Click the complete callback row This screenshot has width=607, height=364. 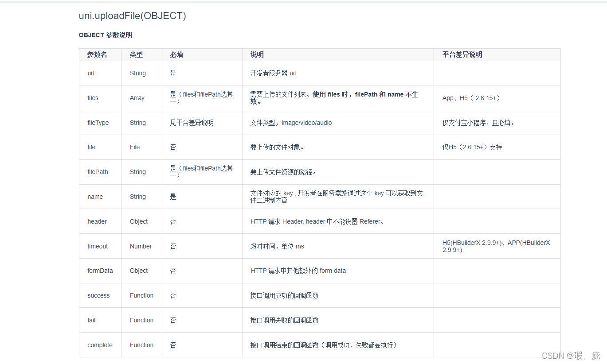click(x=100, y=345)
